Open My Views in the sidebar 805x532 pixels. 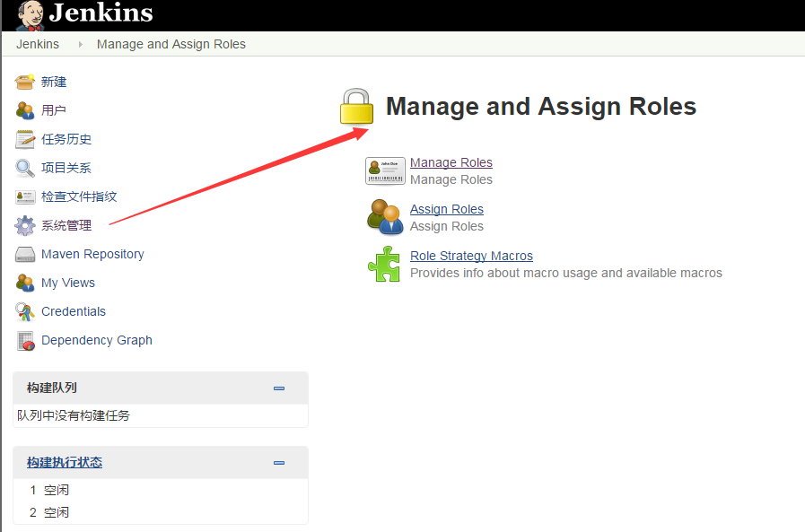pyautogui.click(x=67, y=283)
